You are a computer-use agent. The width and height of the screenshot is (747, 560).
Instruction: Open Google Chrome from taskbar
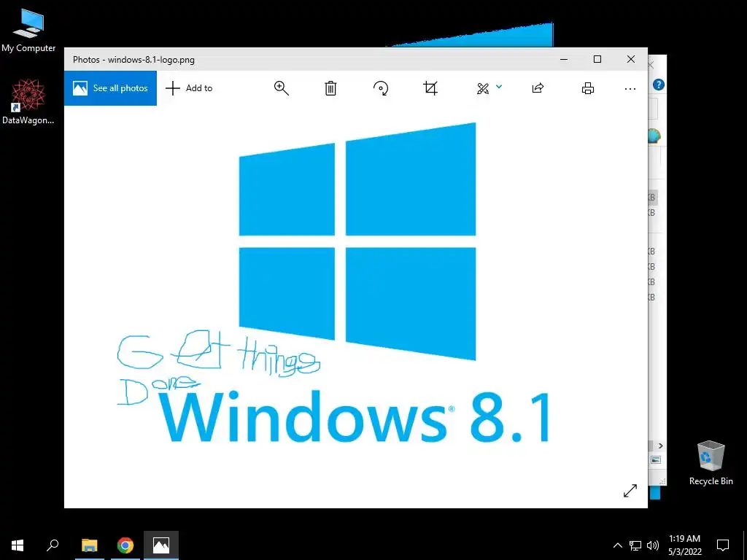(125, 545)
